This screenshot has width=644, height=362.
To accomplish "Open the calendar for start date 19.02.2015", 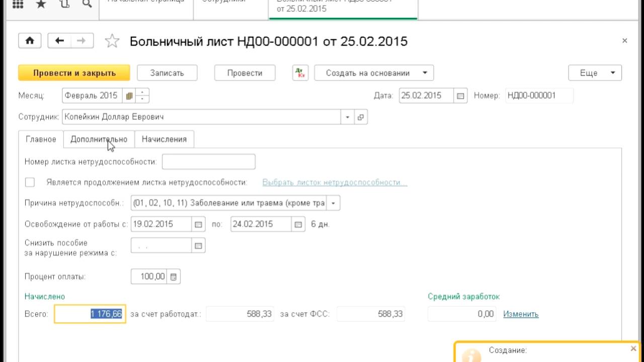I will tap(198, 224).
